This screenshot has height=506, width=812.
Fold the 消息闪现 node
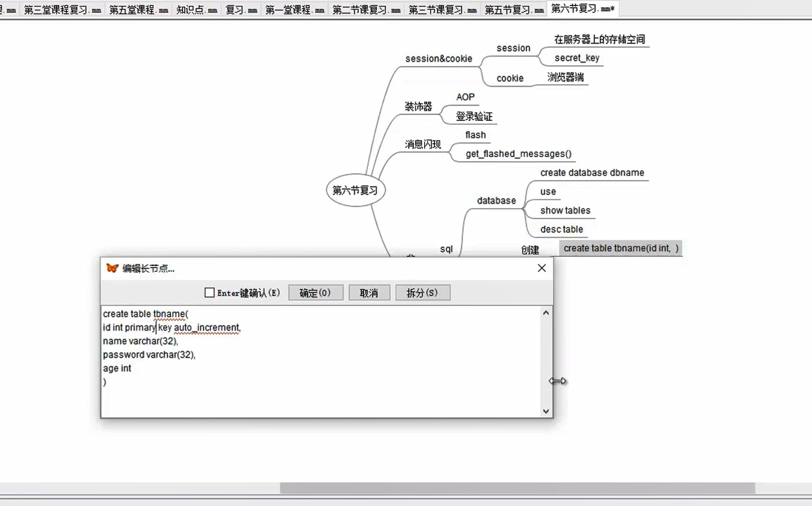pos(423,144)
